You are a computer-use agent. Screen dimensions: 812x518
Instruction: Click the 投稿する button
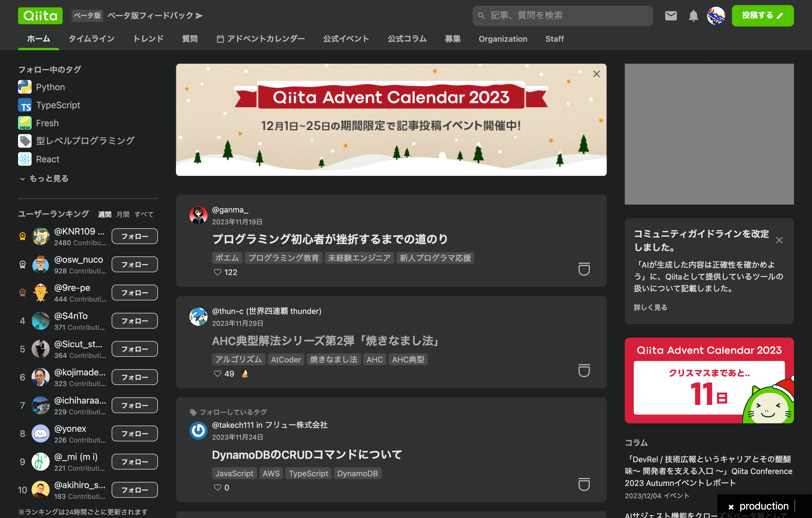(762, 16)
